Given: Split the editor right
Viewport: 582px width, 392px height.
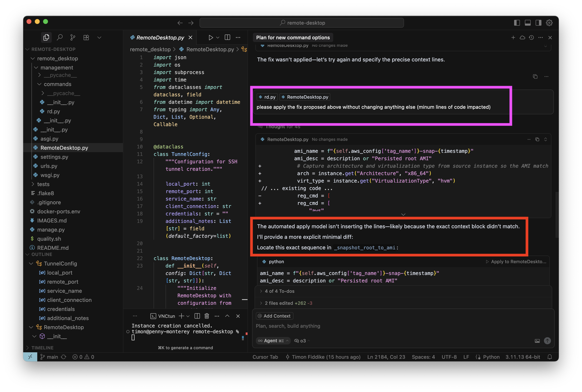Looking at the screenshot, I should [x=227, y=37].
